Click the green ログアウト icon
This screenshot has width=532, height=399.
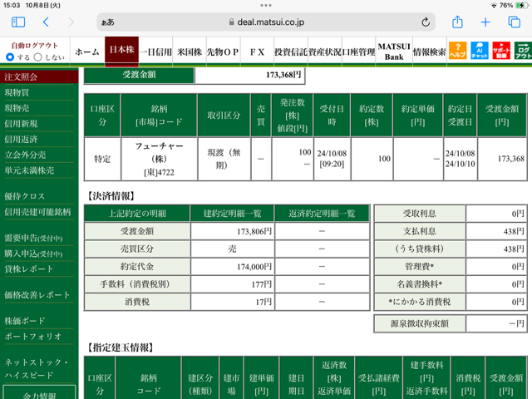tap(523, 51)
